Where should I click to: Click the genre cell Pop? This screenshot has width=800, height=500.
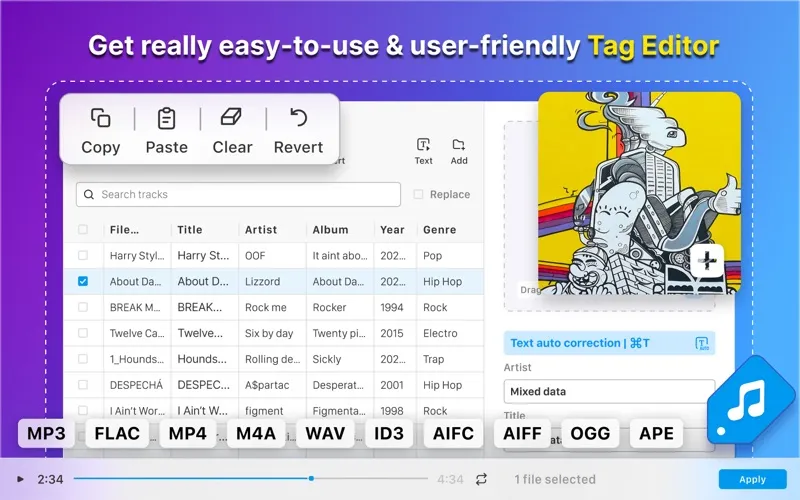click(x=432, y=256)
